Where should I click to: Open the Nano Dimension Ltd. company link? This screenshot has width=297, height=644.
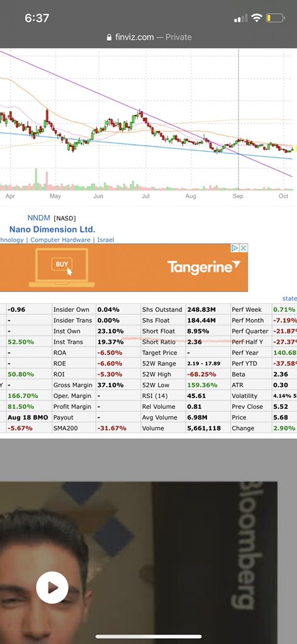[x=52, y=229]
